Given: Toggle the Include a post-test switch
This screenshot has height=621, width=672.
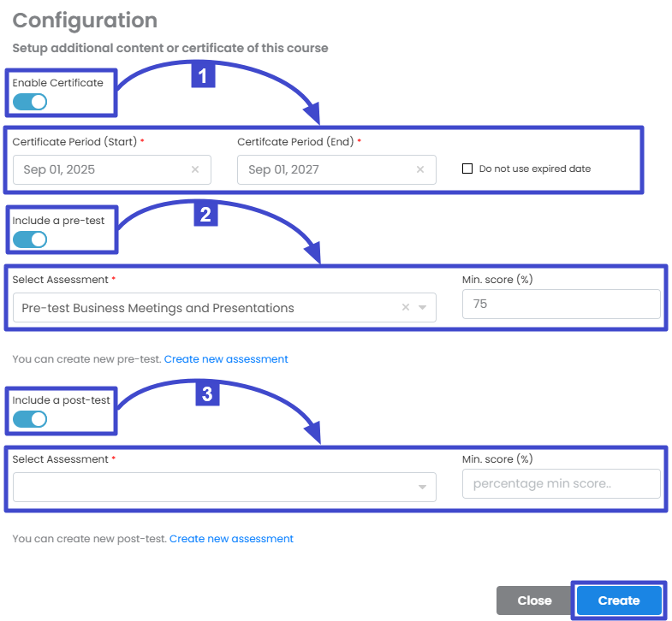Looking at the screenshot, I should click(30, 419).
